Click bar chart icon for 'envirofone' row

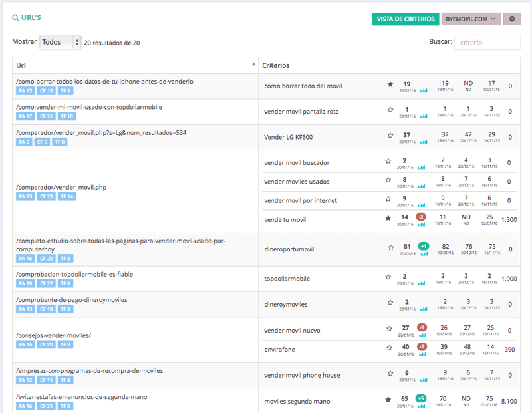(x=424, y=352)
